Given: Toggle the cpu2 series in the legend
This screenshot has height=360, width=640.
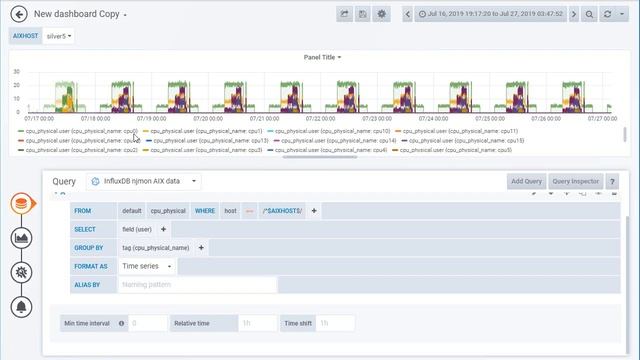Looking at the screenshot, I should coord(82,150).
